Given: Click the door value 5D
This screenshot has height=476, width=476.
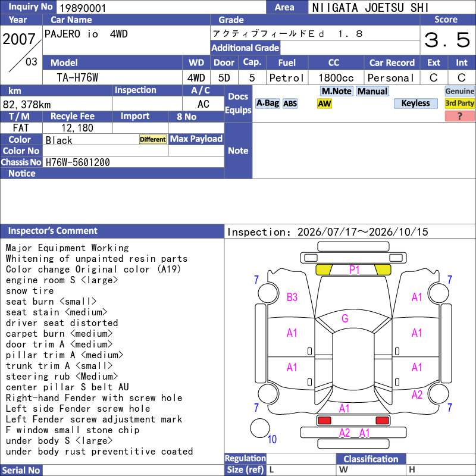Looking at the screenshot, I should (x=224, y=78).
